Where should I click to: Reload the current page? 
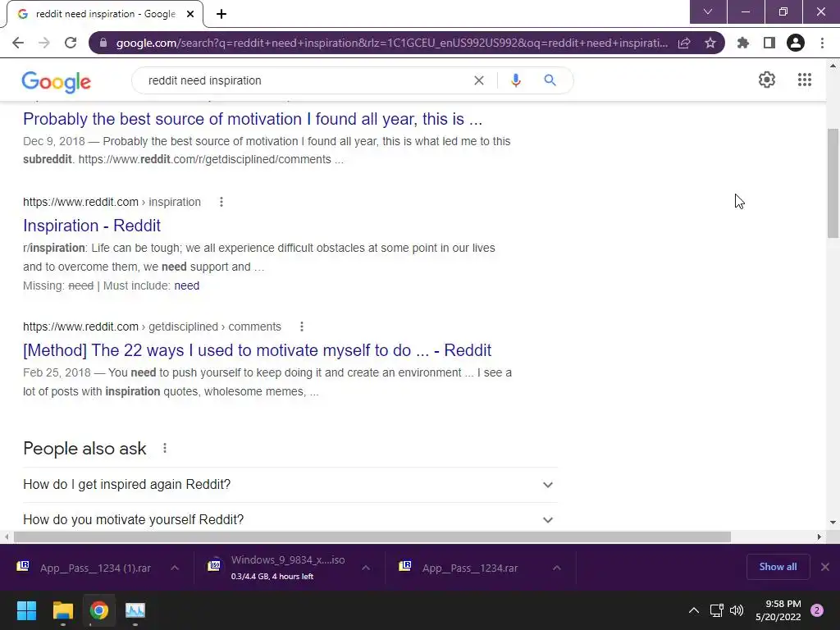coord(71,43)
